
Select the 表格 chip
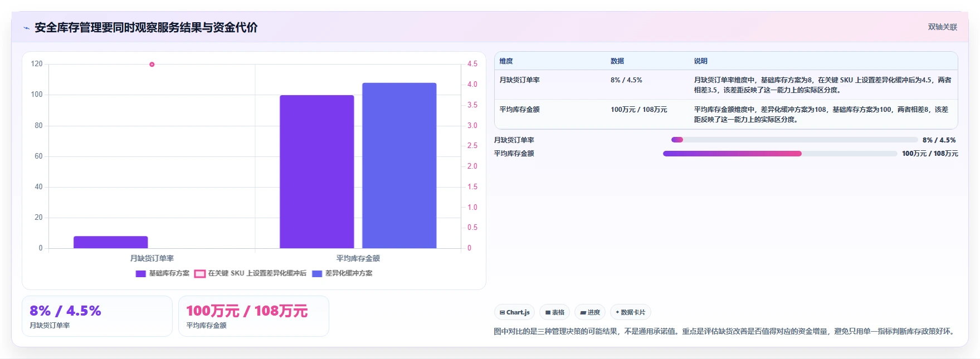(554, 312)
